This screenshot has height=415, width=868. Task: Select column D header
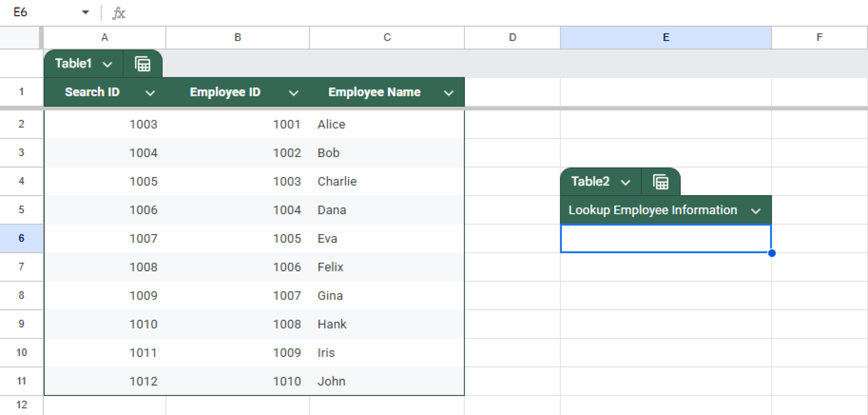(x=512, y=37)
